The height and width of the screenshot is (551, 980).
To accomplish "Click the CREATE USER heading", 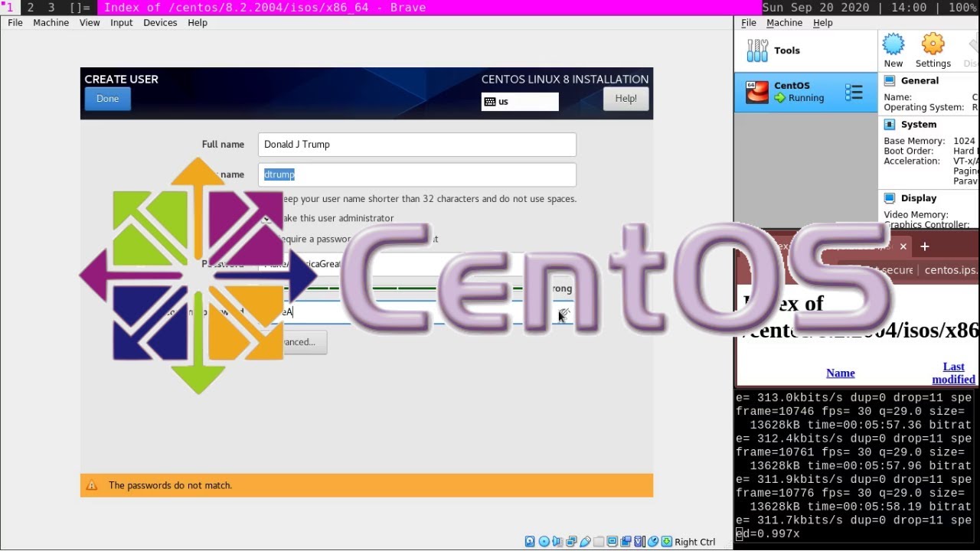I will tap(122, 79).
